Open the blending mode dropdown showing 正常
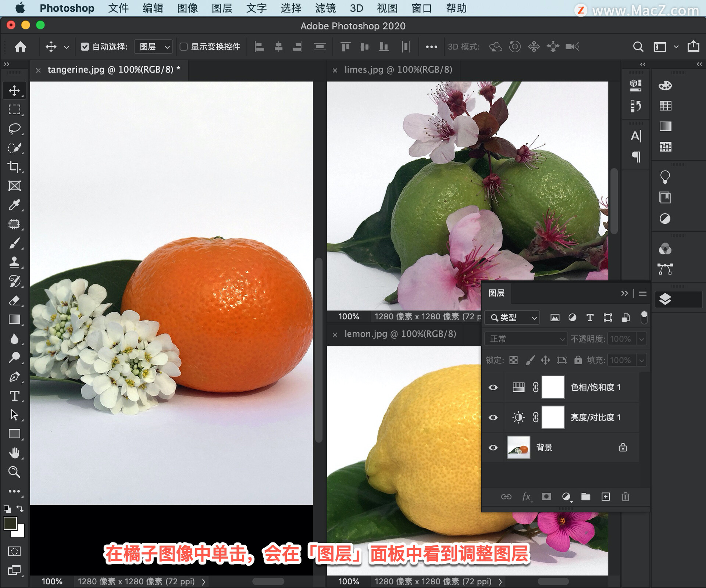The width and height of the screenshot is (706, 588). (x=525, y=339)
